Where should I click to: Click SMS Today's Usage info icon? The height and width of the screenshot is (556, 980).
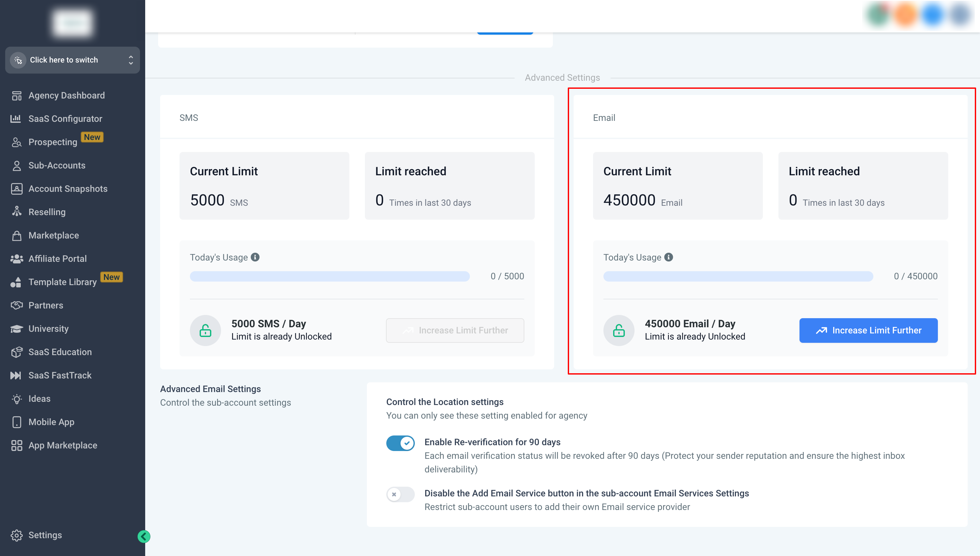255,257
